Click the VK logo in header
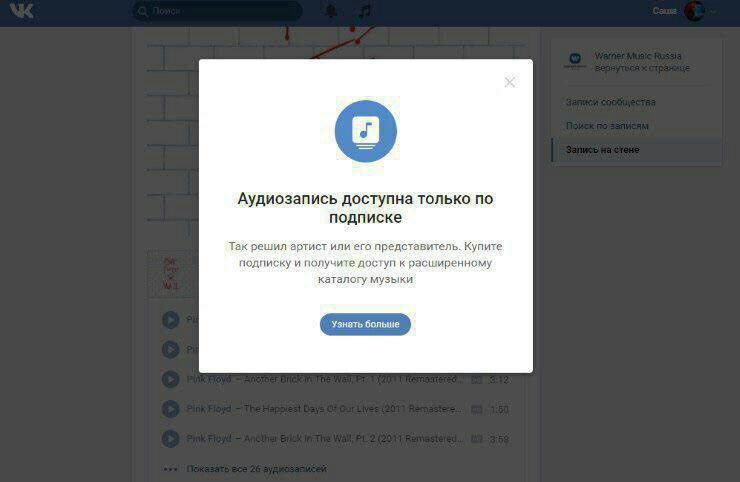 [x=22, y=10]
